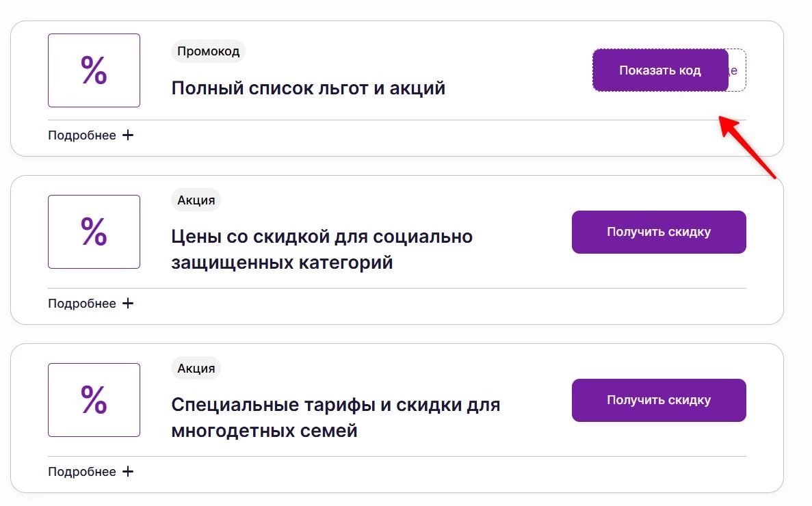Click Получить скидку for large families
812x506 pixels.
[x=658, y=400]
